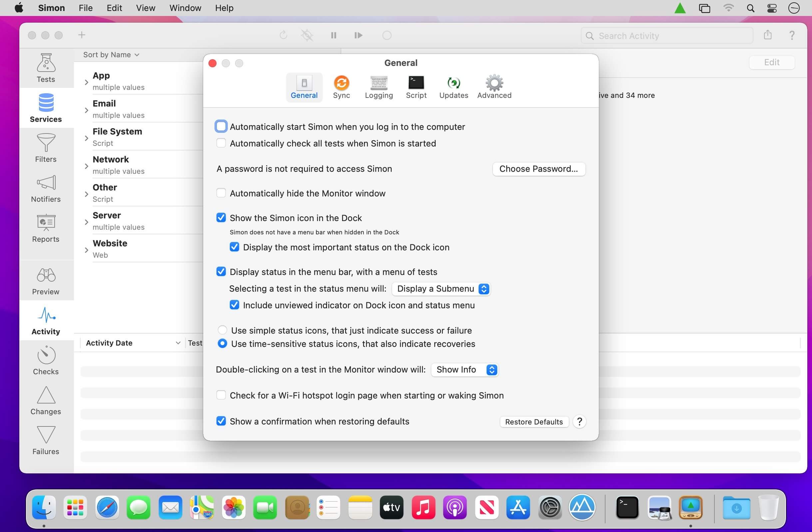Open the Tests section in the sidebar
This screenshot has height=532, width=812.
(x=46, y=68)
